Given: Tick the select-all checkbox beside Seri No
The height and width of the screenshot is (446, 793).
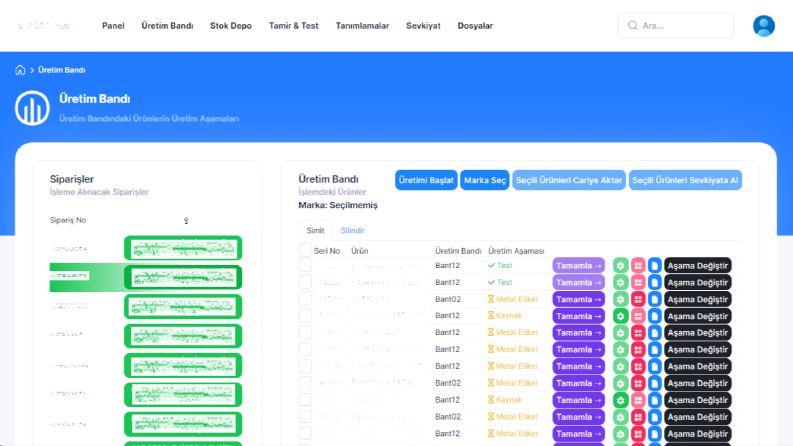Looking at the screenshot, I should 305,250.
